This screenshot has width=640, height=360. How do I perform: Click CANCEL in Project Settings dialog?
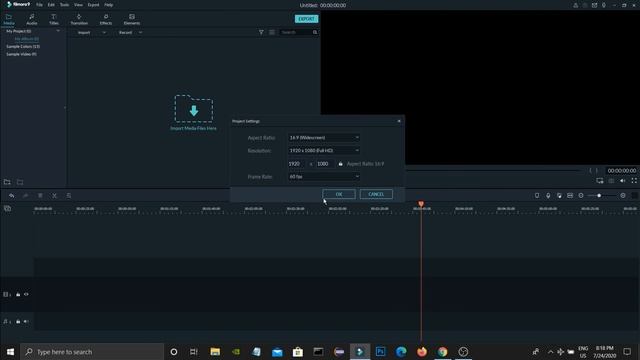[x=376, y=194]
